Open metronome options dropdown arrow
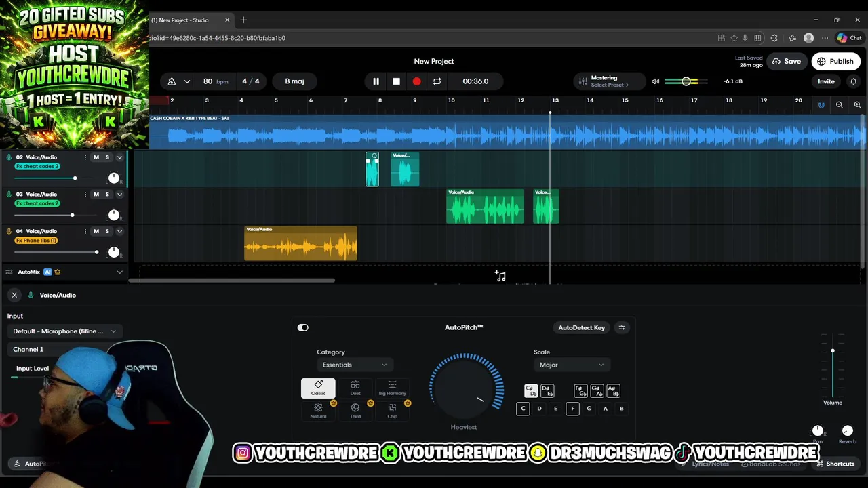Image resolution: width=868 pixels, height=488 pixels. pyautogui.click(x=186, y=81)
